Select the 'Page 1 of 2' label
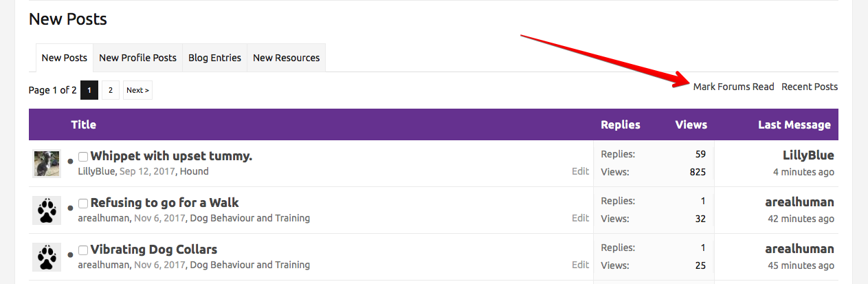This screenshot has height=284, width=868. [53, 90]
